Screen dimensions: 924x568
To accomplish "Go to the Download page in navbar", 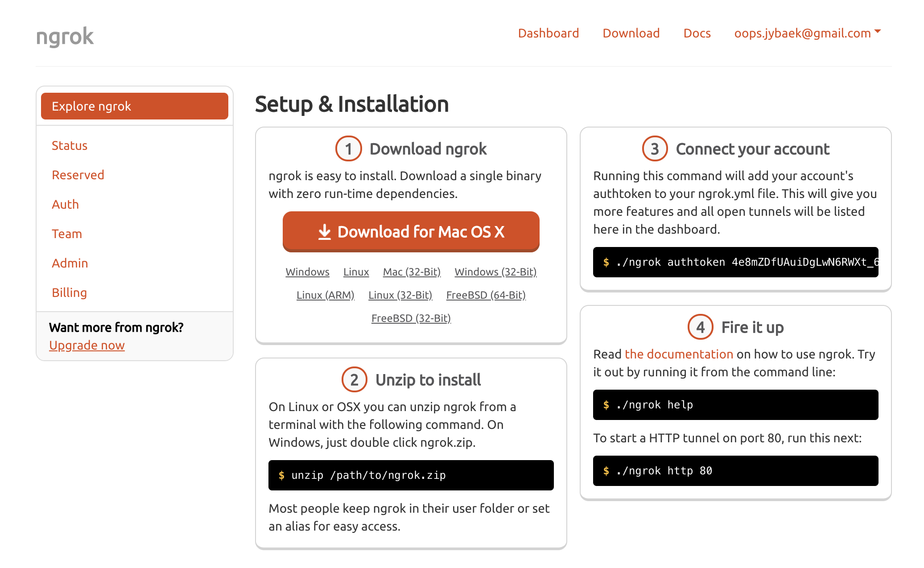I will [631, 33].
